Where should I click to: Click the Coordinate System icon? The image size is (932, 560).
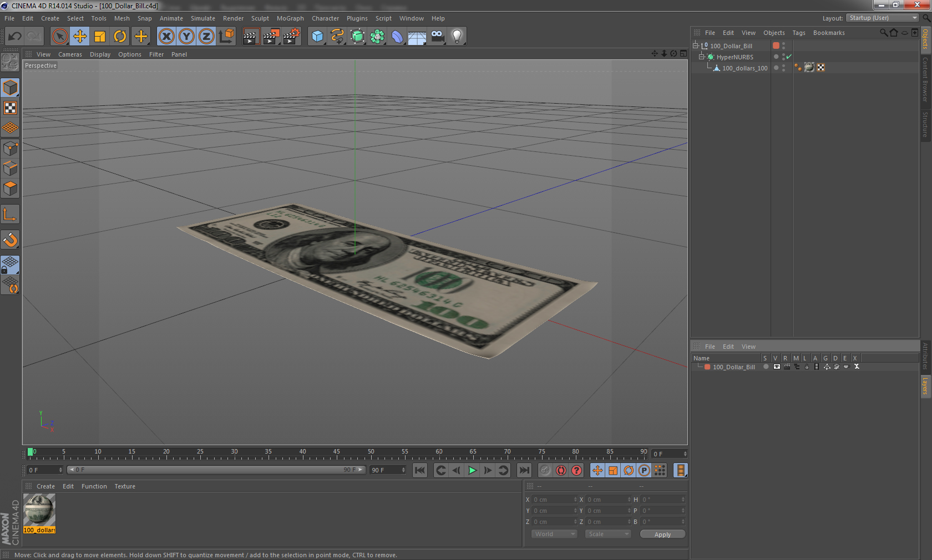tap(226, 37)
